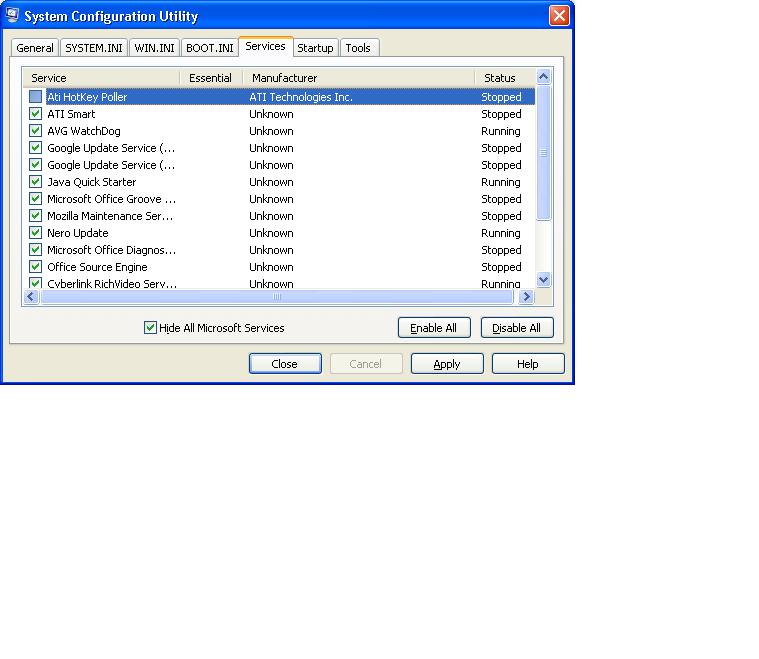Open the Tools tab
The height and width of the screenshot is (659, 759).
pos(358,48)
